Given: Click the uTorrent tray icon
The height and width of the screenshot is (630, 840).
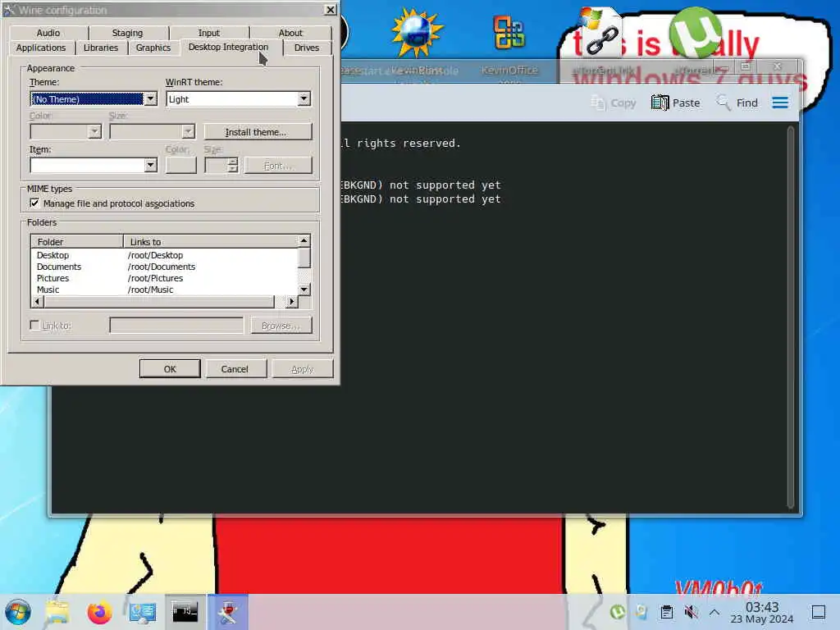Looking at the screenshot, I should (617, 612).
